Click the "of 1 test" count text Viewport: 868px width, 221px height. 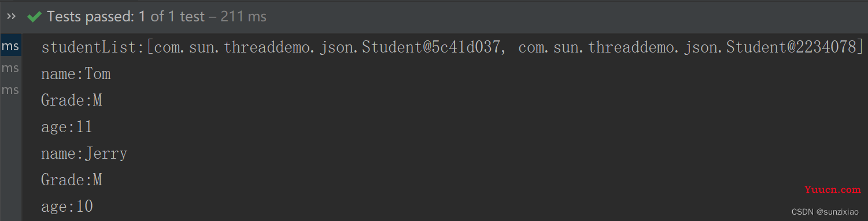(x=178, y=17)
